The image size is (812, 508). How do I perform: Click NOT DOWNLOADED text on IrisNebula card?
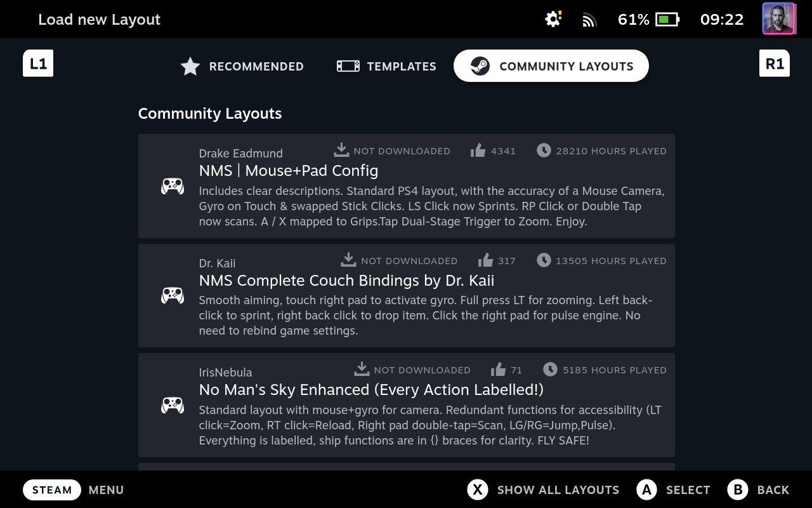click(x=422, y=370)
